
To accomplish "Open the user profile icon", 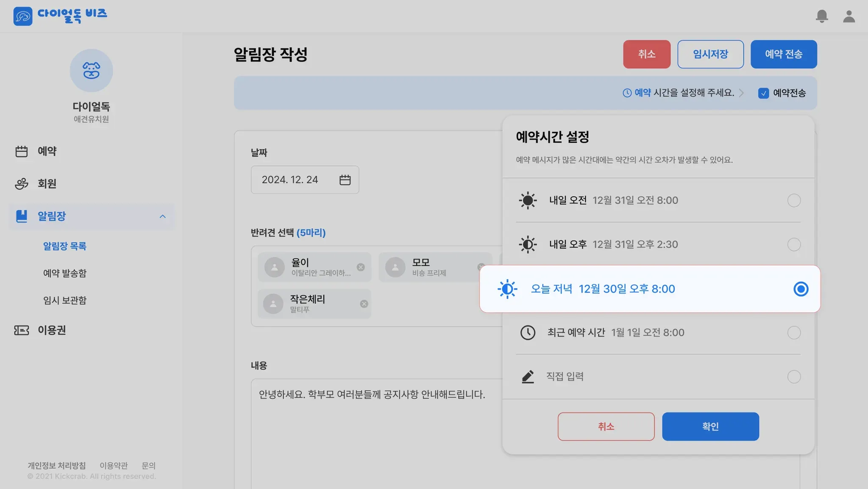I will pyautogui.click(x=849, y=16).
